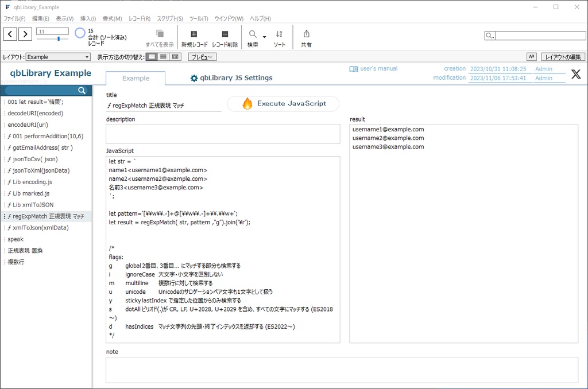Open ツール(T) menu
588x389 pixels.
198,18
